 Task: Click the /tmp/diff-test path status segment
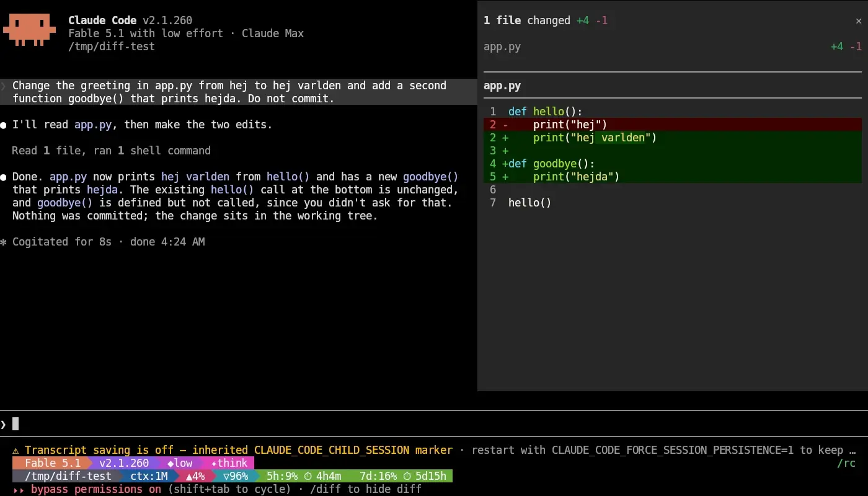(68, 476)
